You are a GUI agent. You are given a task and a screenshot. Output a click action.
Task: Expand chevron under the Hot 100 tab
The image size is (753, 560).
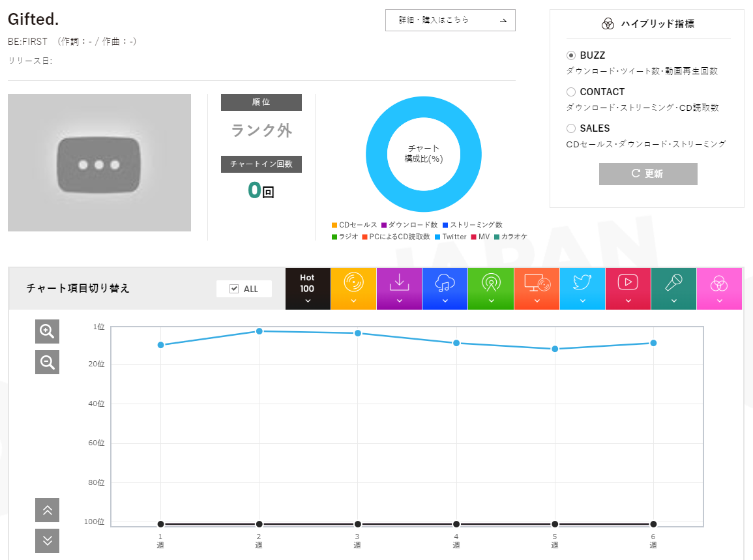pos(308,301)
